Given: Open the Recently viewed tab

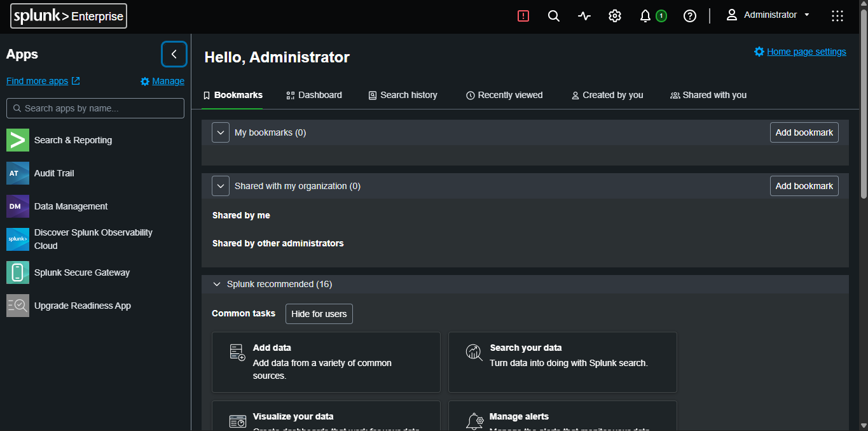Looking at the screenshot, I should (x=504, y=95).
